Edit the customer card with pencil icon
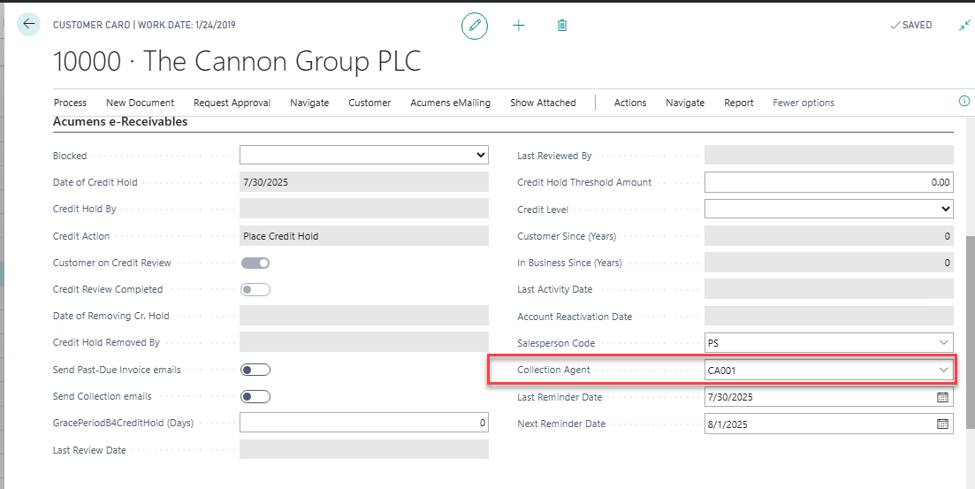 pyautogui.click(x=474, y=26)
